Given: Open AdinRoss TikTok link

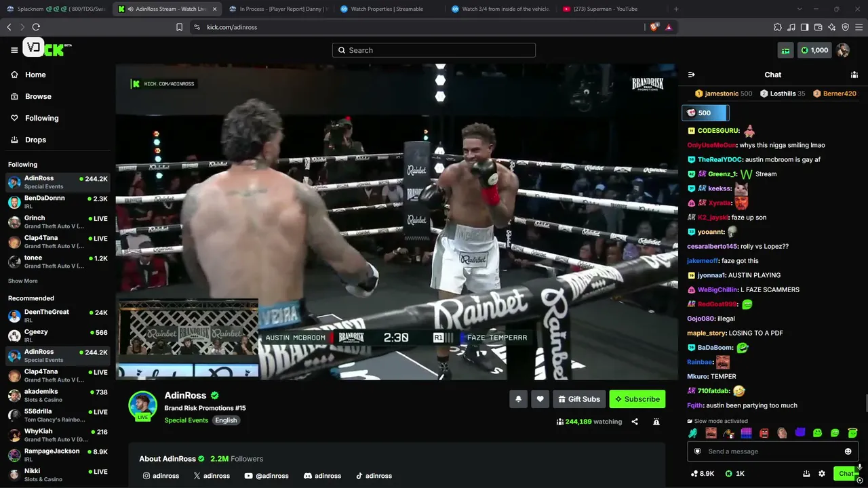Looking at the screenshot, I should [374, 476].
